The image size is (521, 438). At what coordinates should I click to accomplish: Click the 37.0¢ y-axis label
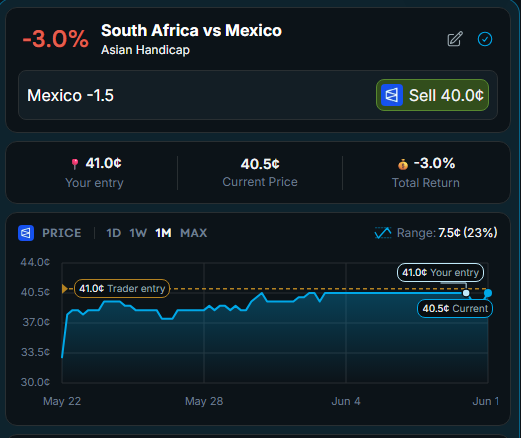[36, 322]
